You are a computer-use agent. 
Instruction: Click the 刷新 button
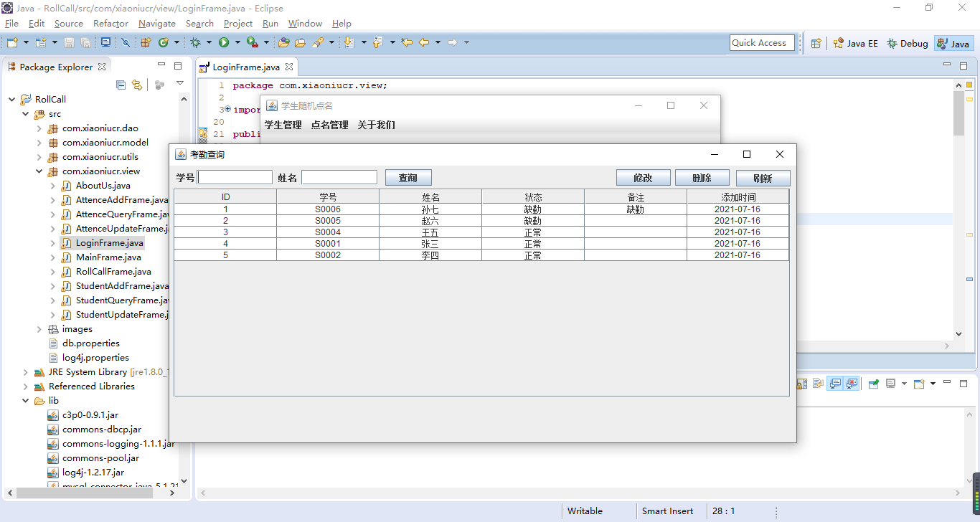[763, 178]
